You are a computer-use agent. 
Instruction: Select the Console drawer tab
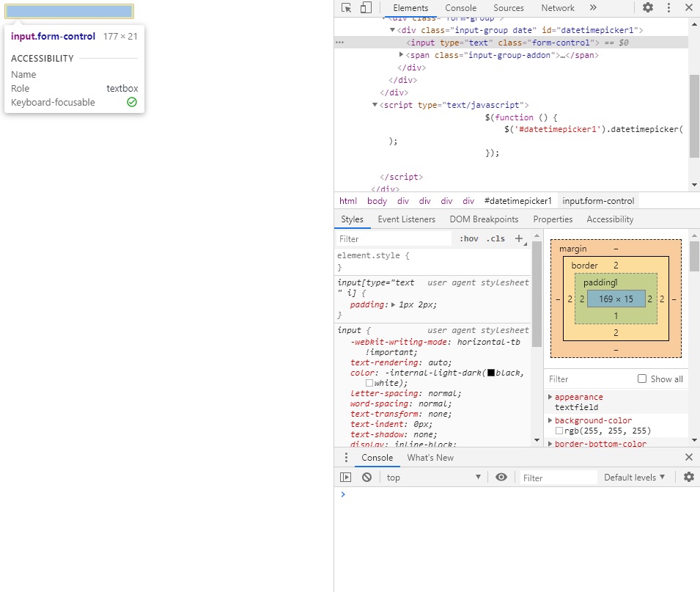pos(377,458)
